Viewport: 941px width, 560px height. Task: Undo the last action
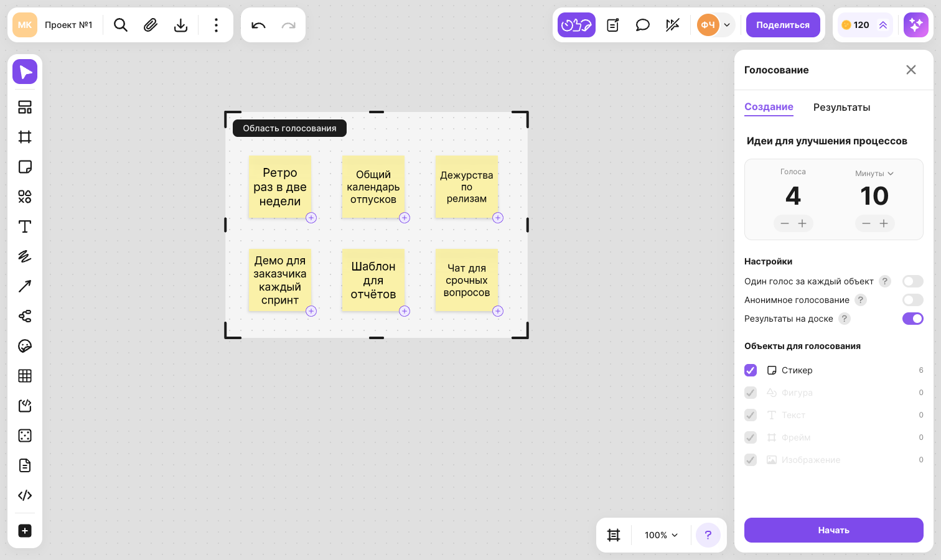258,25
